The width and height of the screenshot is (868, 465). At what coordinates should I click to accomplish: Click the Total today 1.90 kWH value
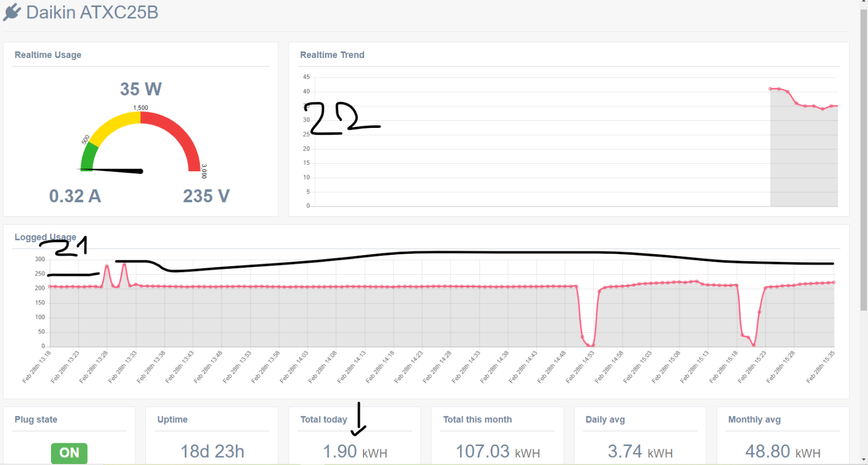355,451
